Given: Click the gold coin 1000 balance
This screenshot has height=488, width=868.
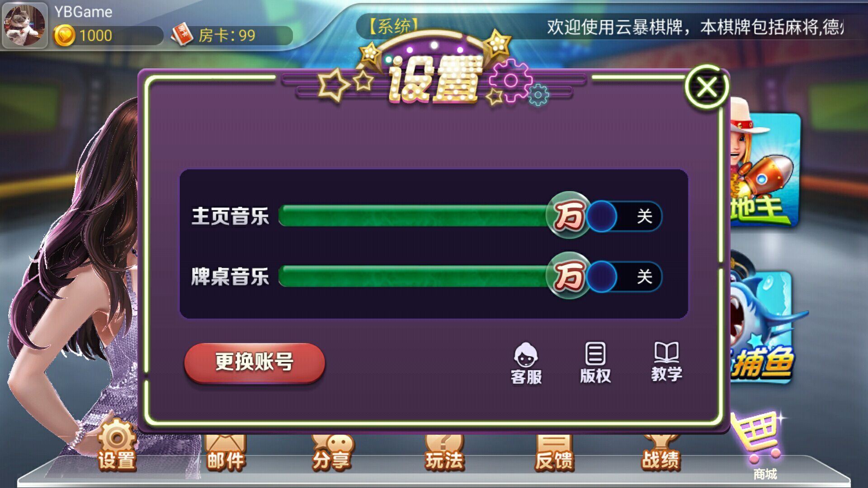Looking at the screenshot, I should coord(108,35).
